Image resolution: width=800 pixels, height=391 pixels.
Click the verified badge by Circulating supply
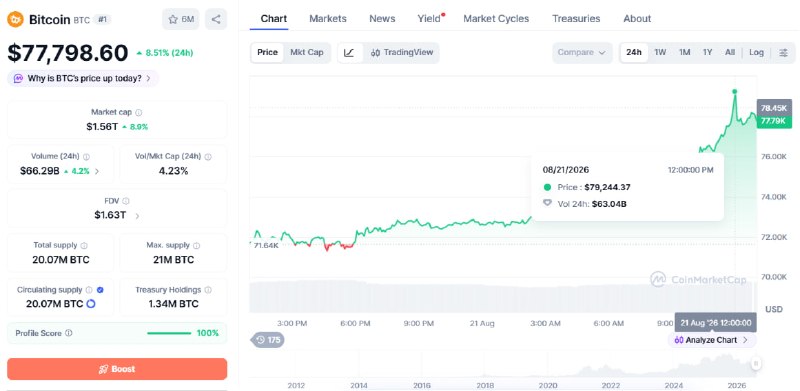[100, 290]
